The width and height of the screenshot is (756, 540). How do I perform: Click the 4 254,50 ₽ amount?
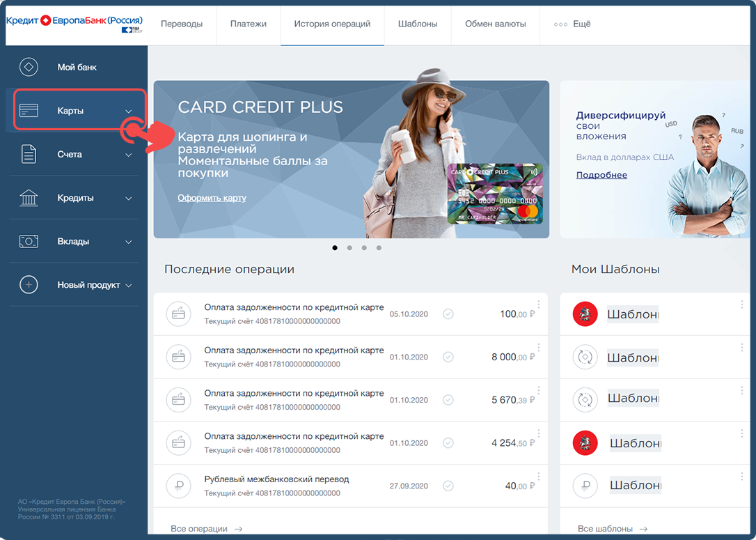click(x=513, y=443)
